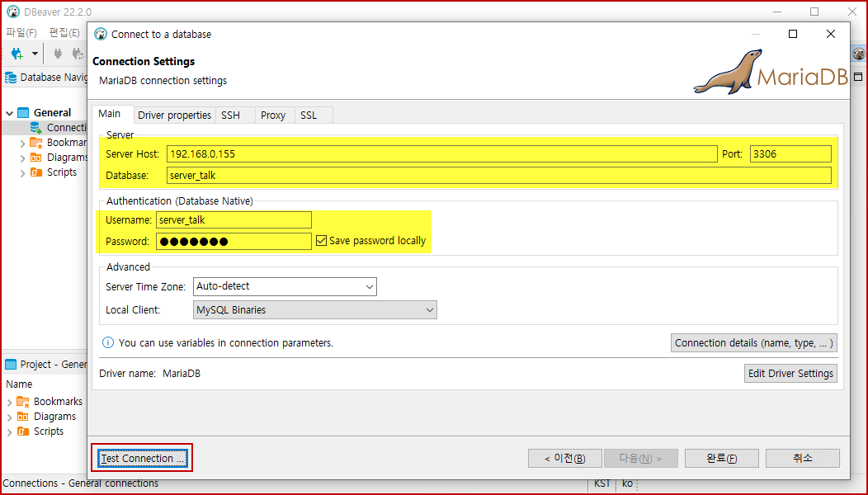Open Connection details (name, type, ...)
The image size is (868, 495).
pos(753,342)
